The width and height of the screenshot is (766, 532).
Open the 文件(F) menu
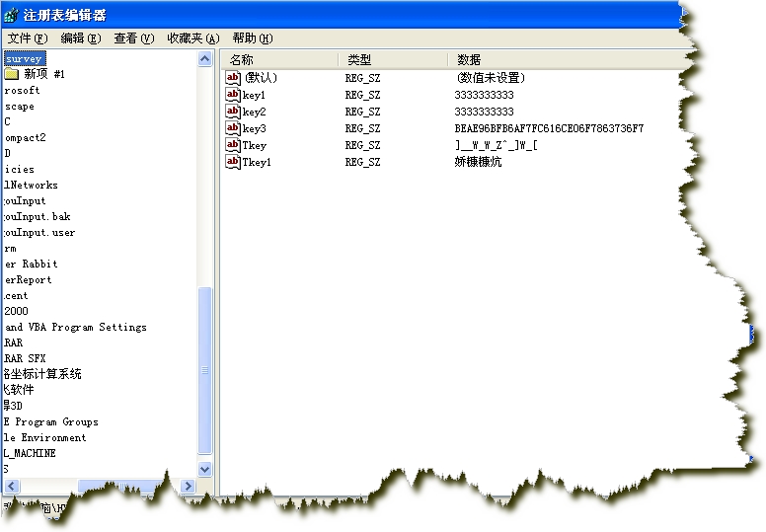pos(28,38)
